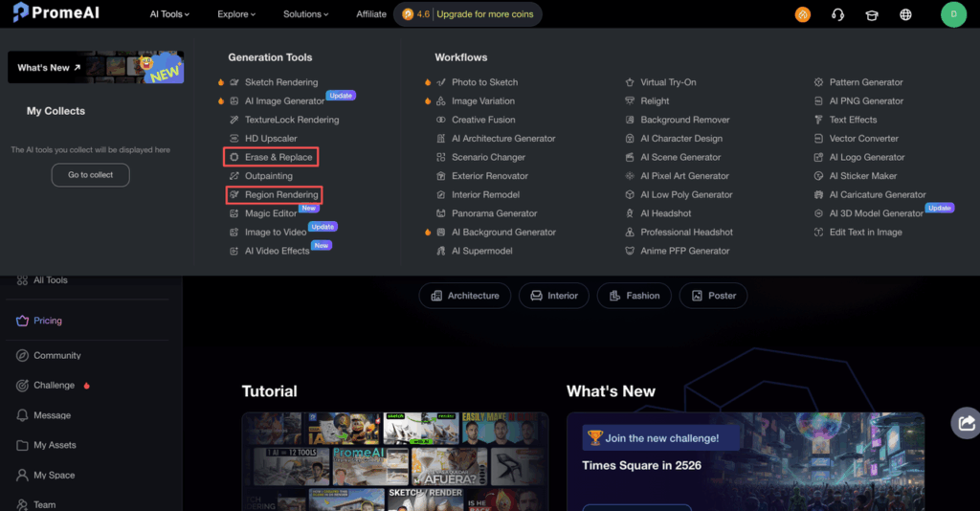Screen dimensions: 980x511
Task: Click the orange home icon in header
Action: 803,14
